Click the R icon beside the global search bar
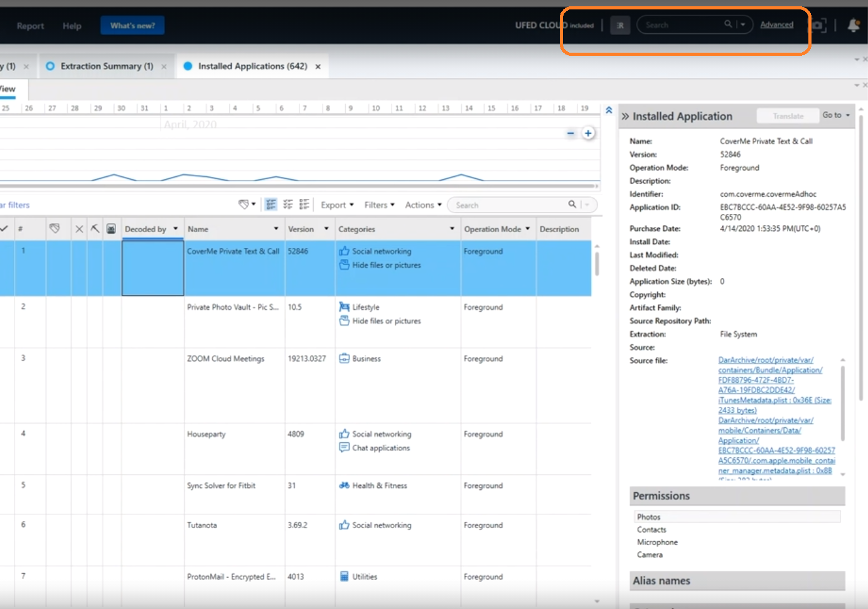This screenshot has height=609, width=868. point(620,26)
